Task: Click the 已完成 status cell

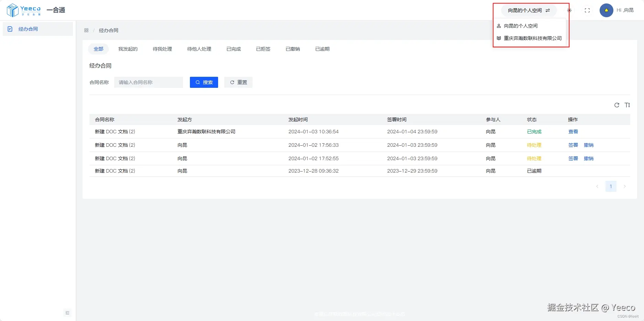Action: pos(534,132)
